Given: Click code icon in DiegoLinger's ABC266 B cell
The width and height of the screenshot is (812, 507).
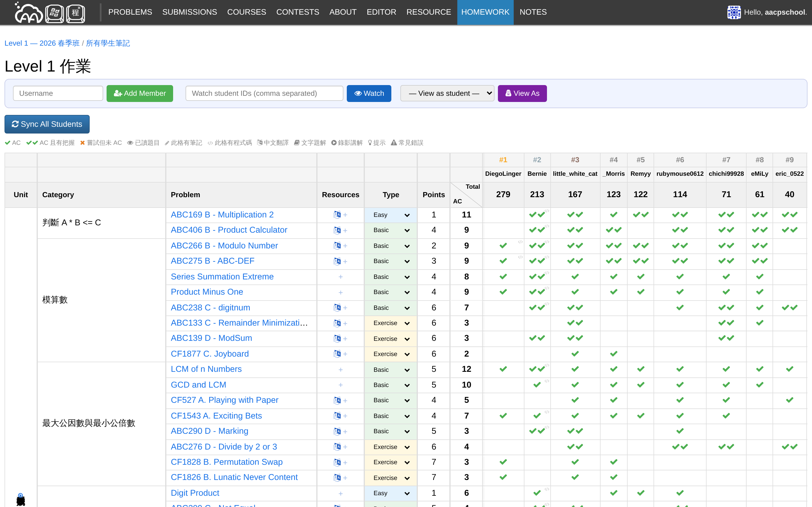Looking at the screenshot, I should [x=520, y=242].
